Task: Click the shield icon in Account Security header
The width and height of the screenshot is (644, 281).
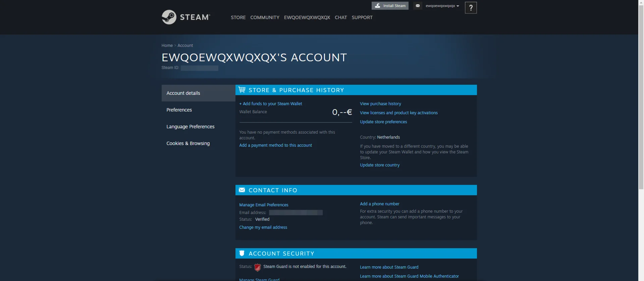Action: (x=242, y=253)
